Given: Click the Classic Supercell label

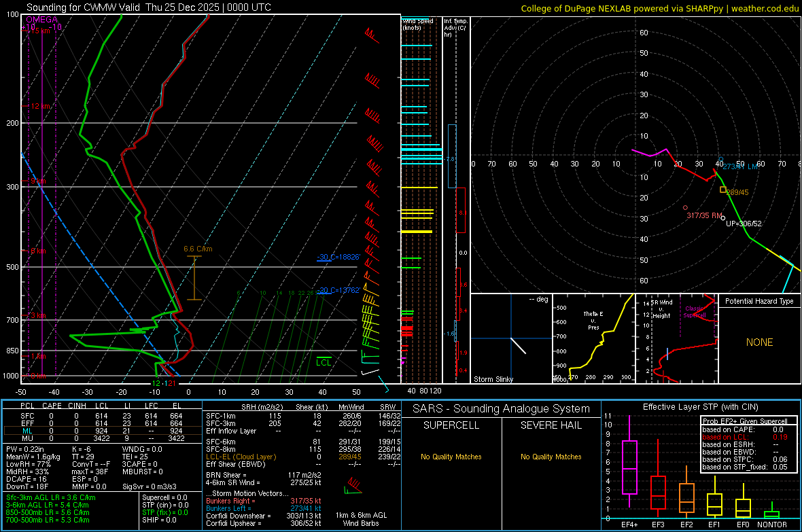Looking at the screenshot, I should tap(695, 312).
